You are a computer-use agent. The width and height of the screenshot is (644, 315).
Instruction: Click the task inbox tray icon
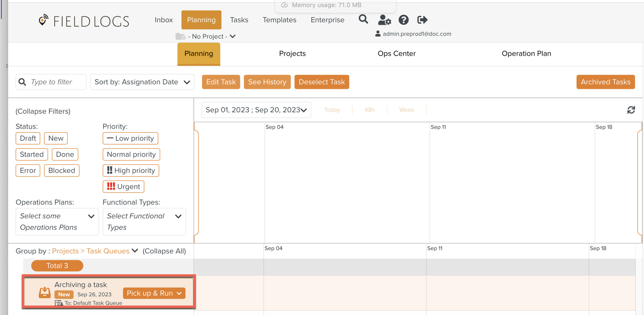pos(45,293)
